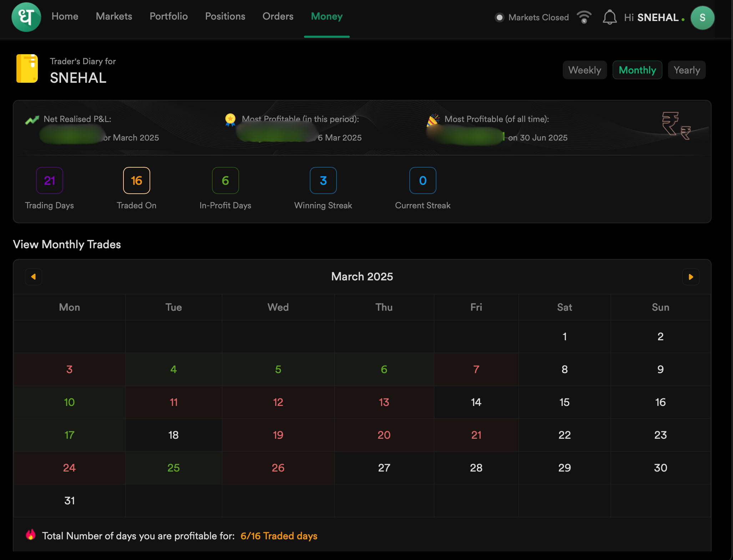Click the Most Profitable medal icon
This screenshot has height=560, width=733.
(230, 119)
